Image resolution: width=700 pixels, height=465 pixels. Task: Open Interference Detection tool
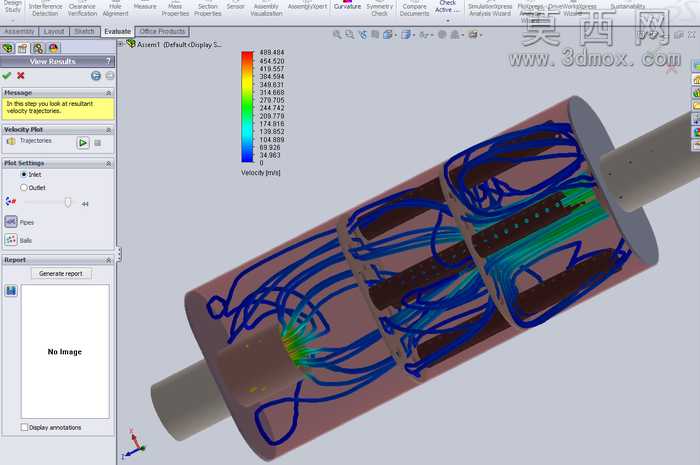[x=46, y=9]
